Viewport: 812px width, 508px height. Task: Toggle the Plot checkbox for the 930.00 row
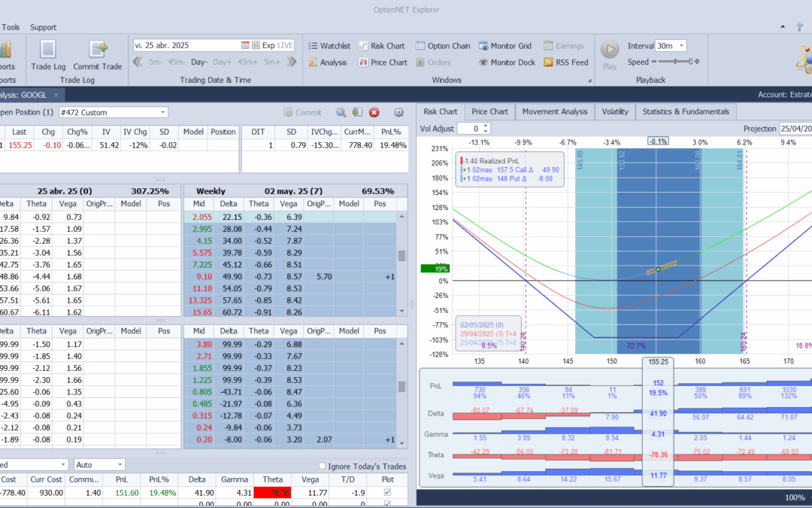click(x=387, y=492)
